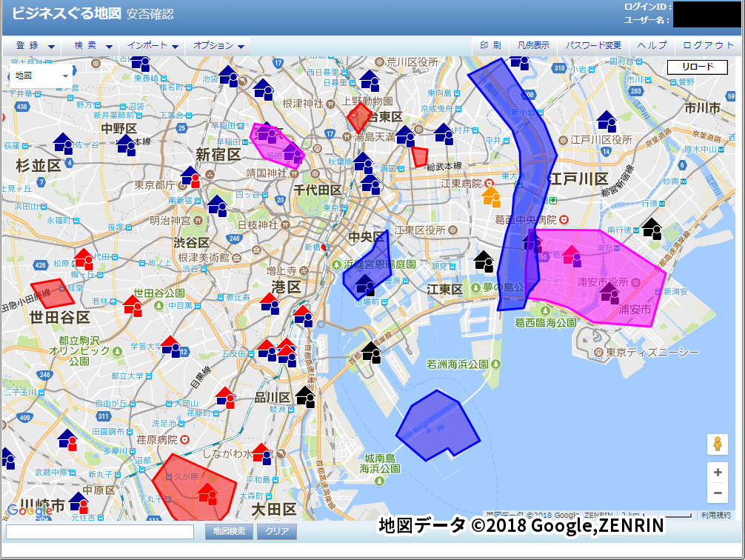
Task: Select the small red polygon near 両国
Action: (420, 157)
